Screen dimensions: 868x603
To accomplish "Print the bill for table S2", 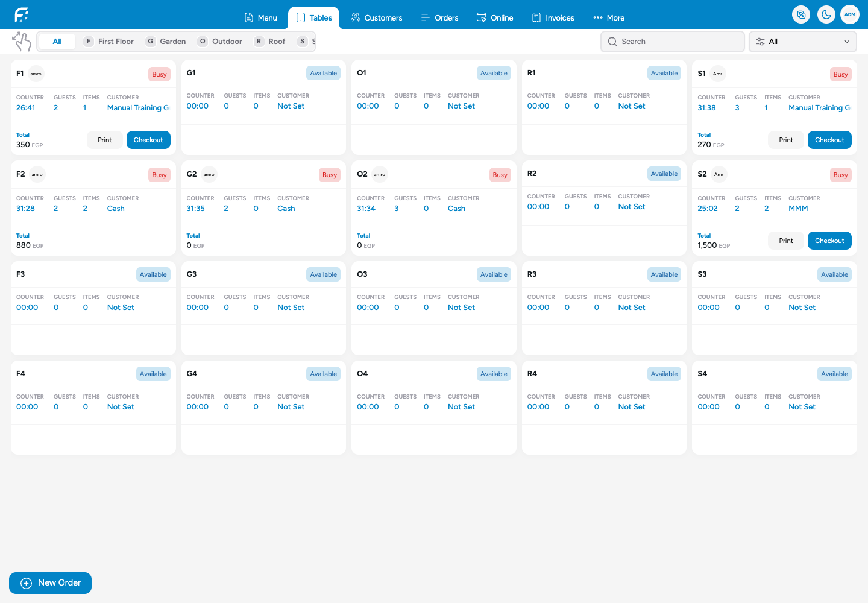I will point(786,241).
